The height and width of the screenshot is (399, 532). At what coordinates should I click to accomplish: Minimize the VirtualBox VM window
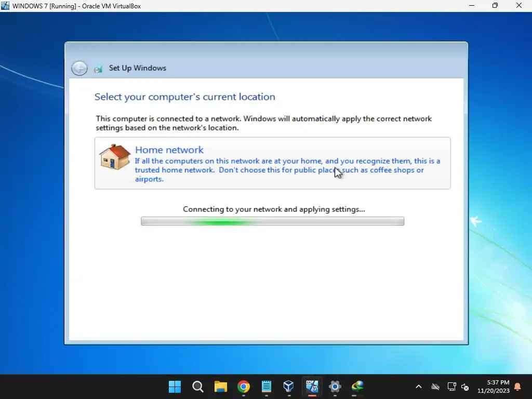(471, 5)
